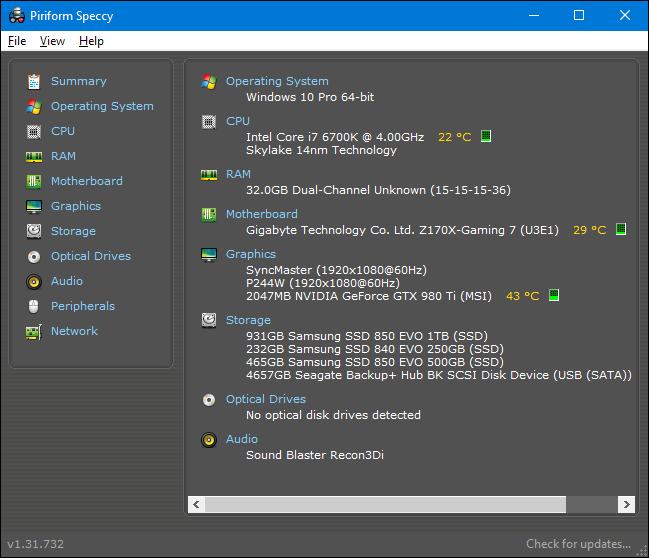Click the horizontal scrollbar right arrow

[626, 505]
